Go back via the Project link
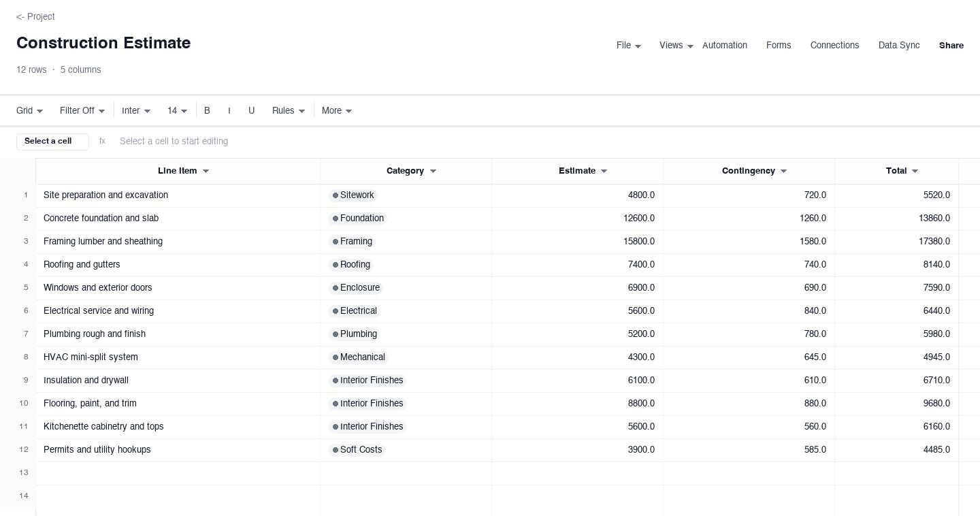The width and height of the screenshot is (980, 516). pyautogui.click(x=35, y=16)
